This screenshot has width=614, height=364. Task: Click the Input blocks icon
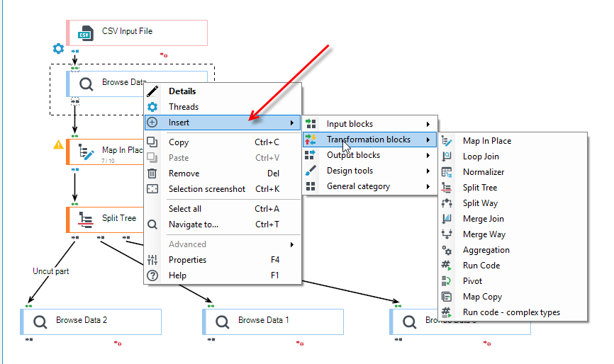click(311, 124)
